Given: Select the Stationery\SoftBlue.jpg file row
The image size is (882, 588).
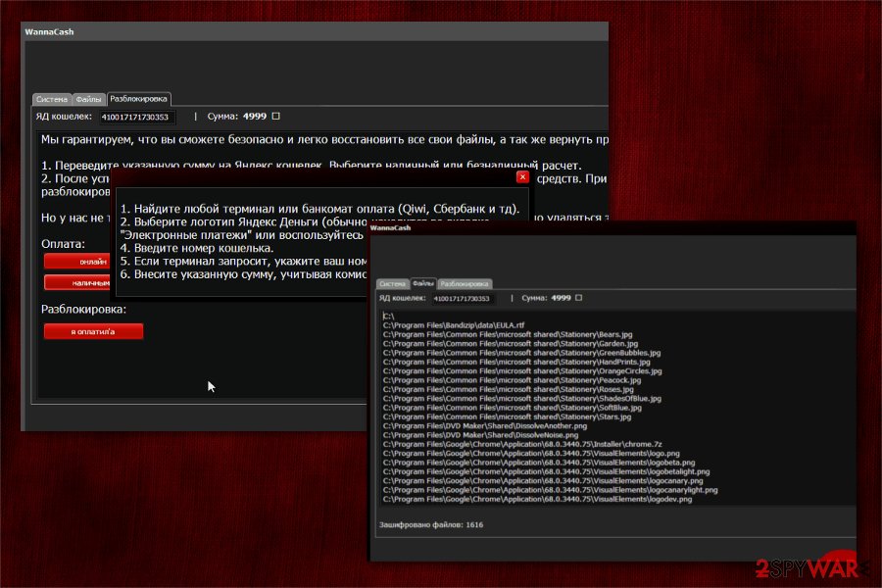Looking at the screenshot, I should tap(512, 408).
